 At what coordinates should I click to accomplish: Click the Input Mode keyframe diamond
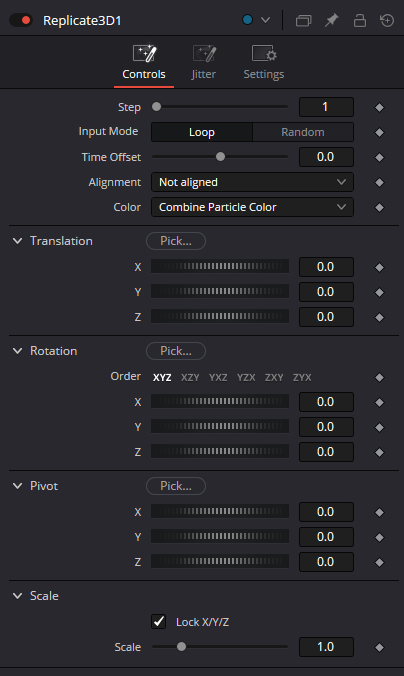tap(379, 132)
